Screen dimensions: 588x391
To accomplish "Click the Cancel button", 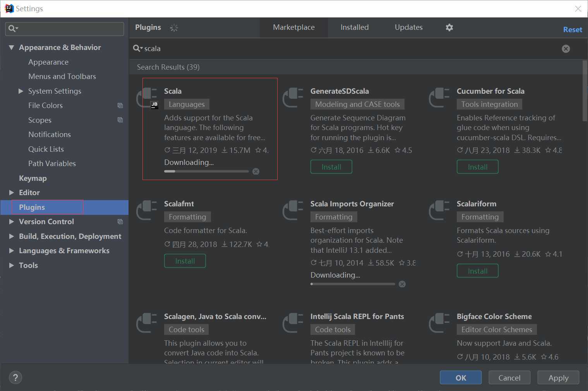I will (509, 377).
